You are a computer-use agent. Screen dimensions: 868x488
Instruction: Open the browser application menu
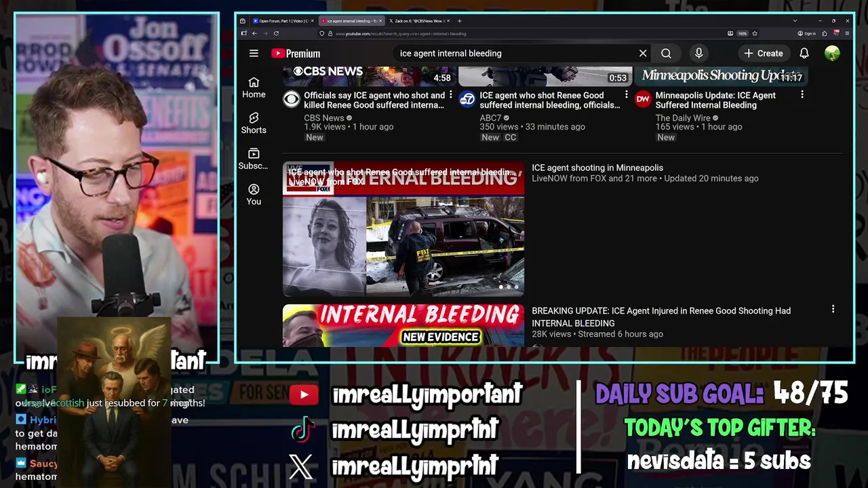[847, 33]
